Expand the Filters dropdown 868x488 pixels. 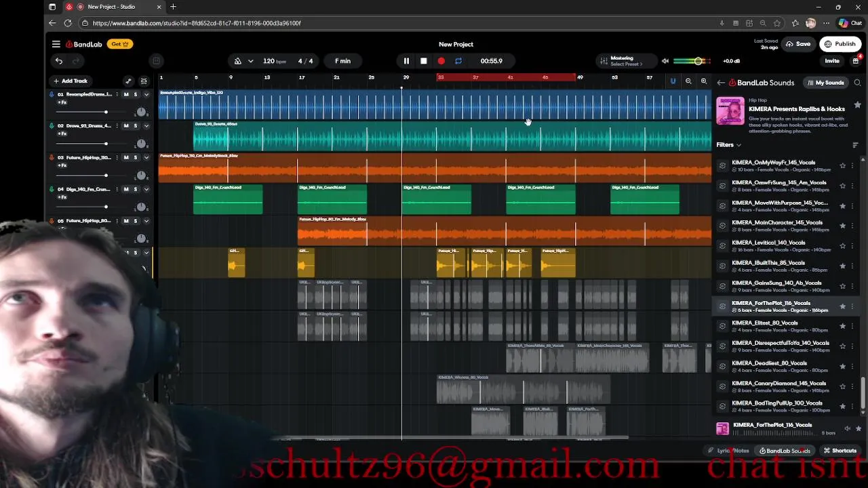[x=729, y=145]
